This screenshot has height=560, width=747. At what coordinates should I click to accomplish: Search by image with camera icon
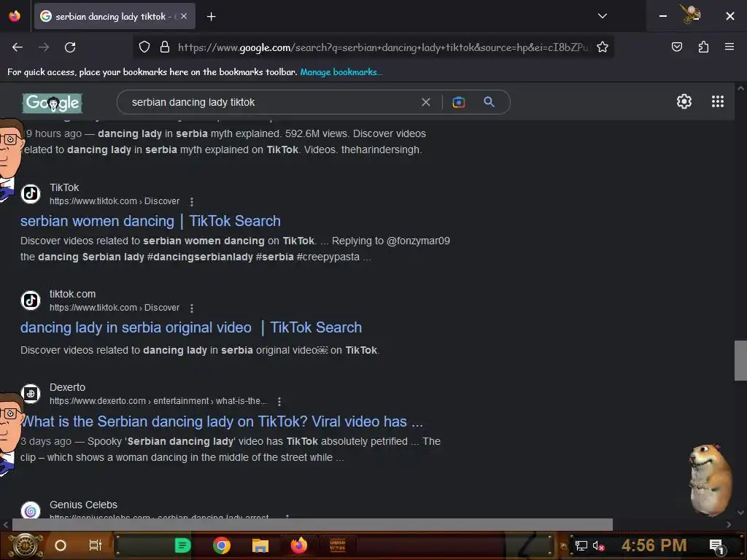(x=458, y=102)
